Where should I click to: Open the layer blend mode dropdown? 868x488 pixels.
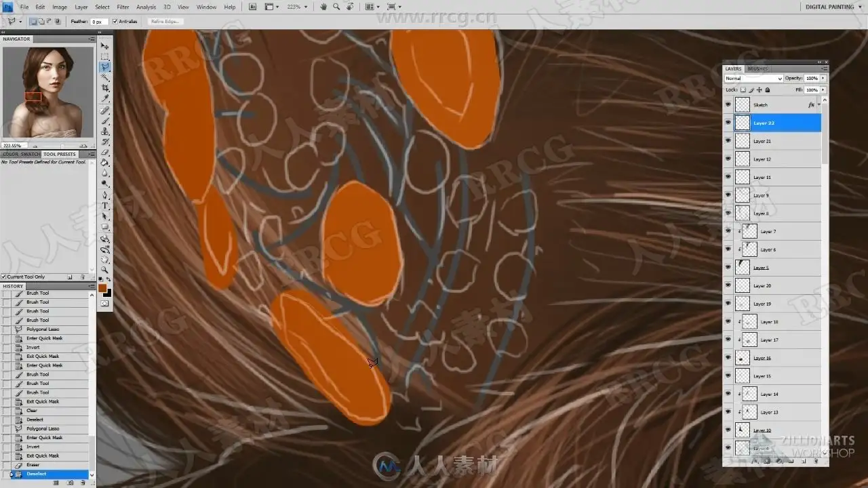click(753, 79)
